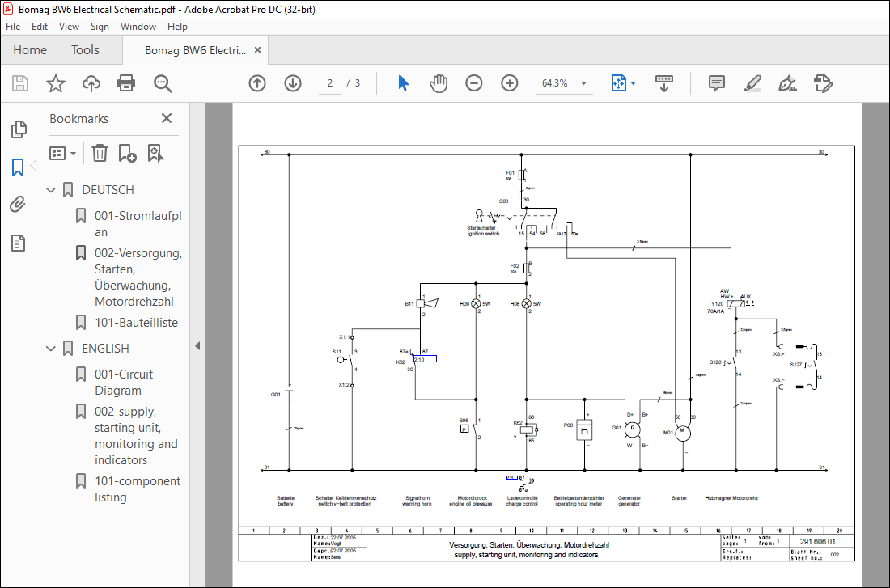Switch to the Tools tab
The height and width of the screenshot is (588, 890).
[85, 50]
